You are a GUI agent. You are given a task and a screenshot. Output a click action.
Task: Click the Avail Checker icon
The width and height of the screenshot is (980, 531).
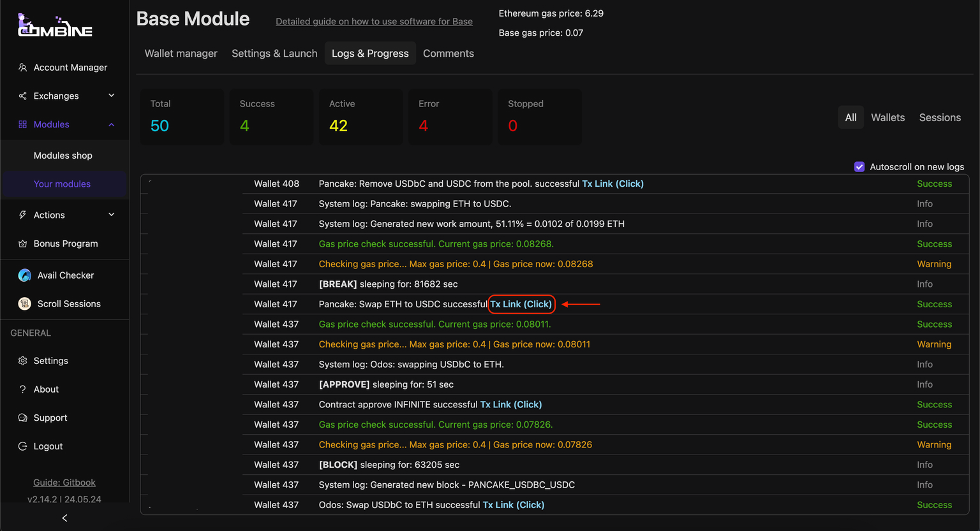click(25, 275)
